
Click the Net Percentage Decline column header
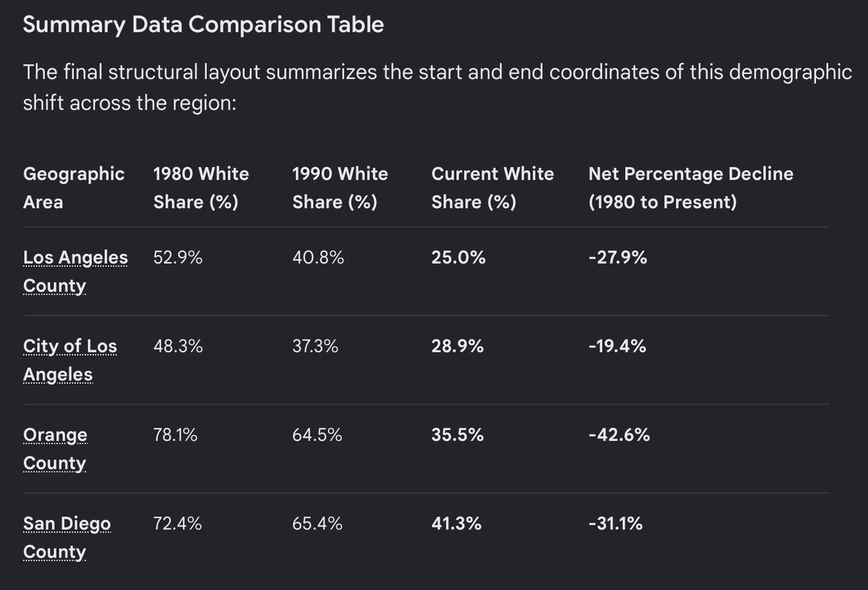[x=691, y=188]
